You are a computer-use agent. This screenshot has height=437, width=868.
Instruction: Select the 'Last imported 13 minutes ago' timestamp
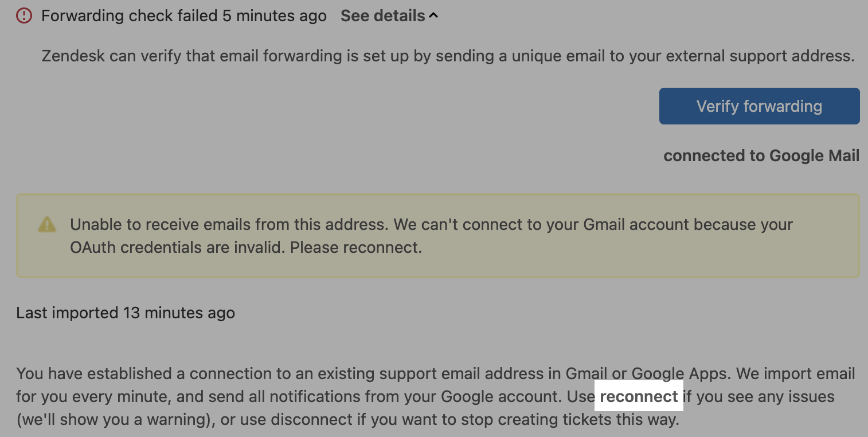pos(126,313)
